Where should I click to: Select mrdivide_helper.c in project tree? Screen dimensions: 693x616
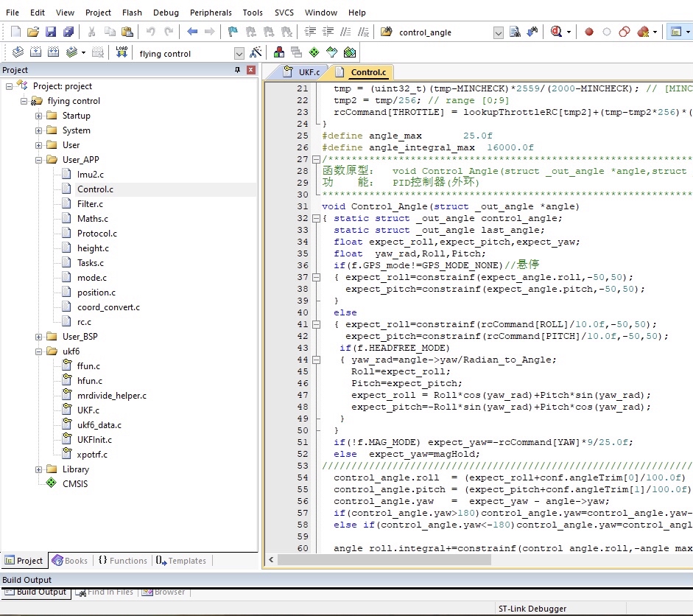(112, 396)
